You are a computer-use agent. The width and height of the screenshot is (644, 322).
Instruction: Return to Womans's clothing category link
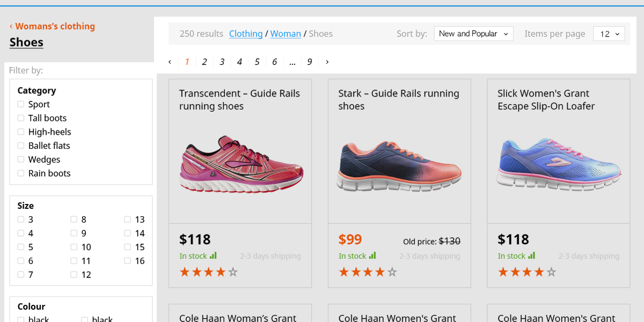55,26
